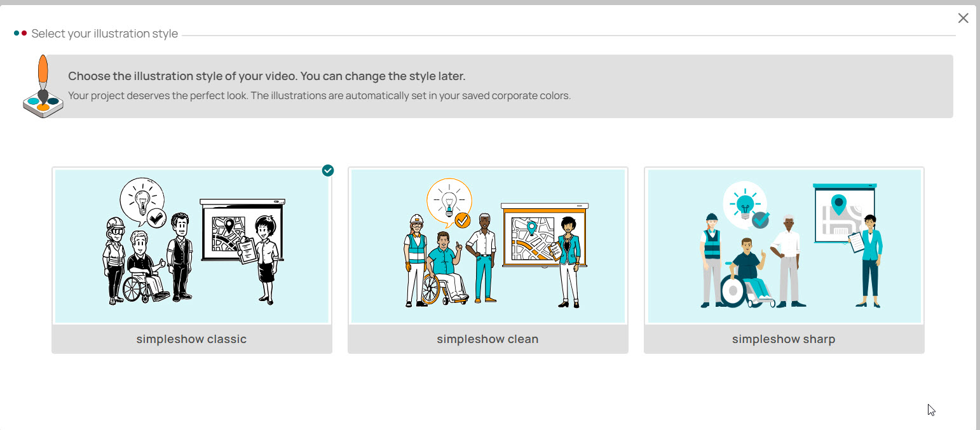Click the paintbrush palette icon
The width and height of the screenshot is (980, 430).
tap(42, 87)
